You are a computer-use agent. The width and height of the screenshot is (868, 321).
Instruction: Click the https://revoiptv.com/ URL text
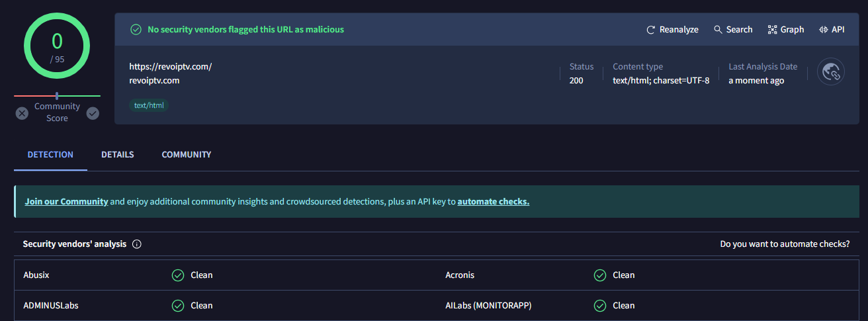171,67
